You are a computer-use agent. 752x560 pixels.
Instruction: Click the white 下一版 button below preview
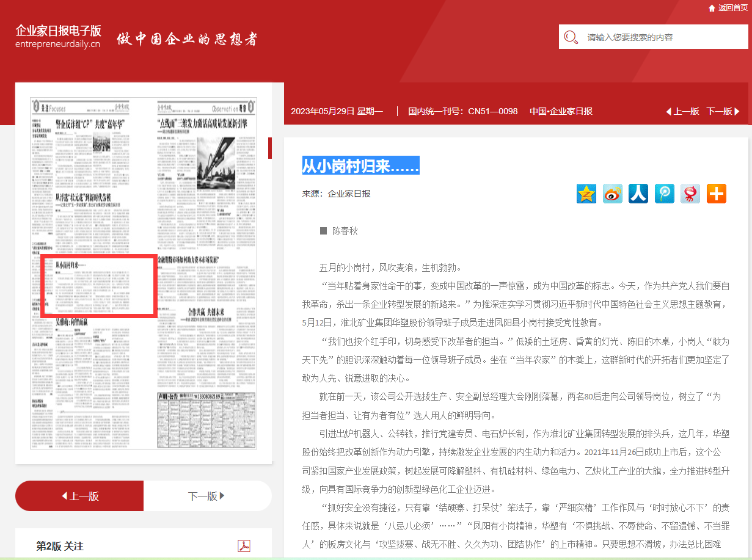tap(207, 496)
